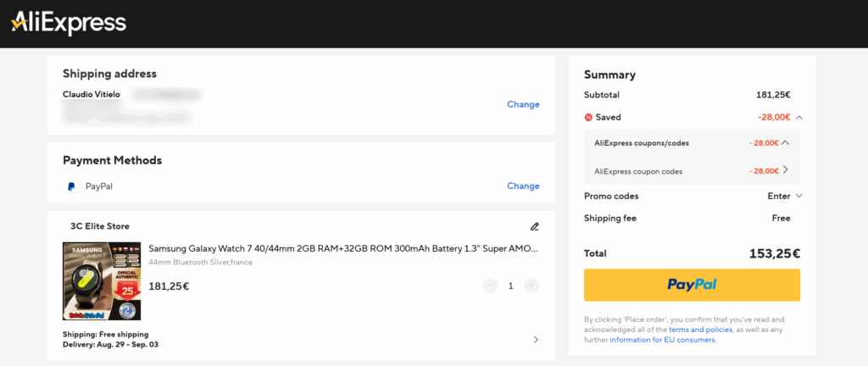The image size is (868, 366).
Task: Open the terms and policies link
Action: pyautogui.click(x=701, y=330)
